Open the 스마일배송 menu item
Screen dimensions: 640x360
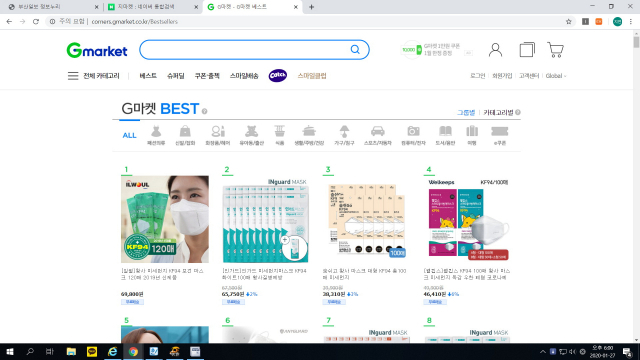pyautogui.click(x=244, y=76)
